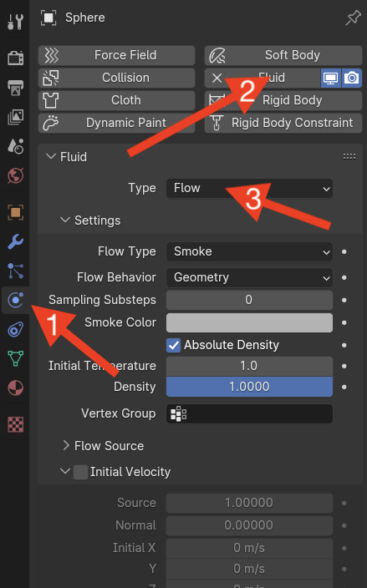Open the Texture properties tab
367x588 pixels.
click(15, 424)
